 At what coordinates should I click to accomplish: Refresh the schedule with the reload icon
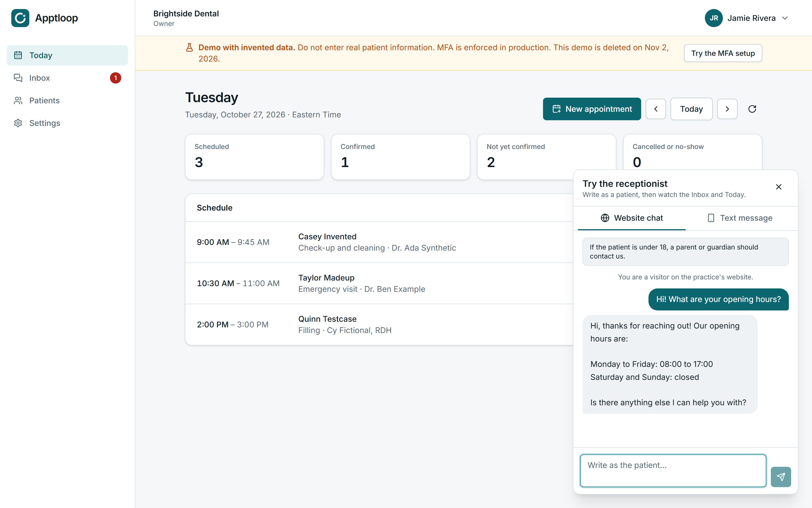(752, 109)
